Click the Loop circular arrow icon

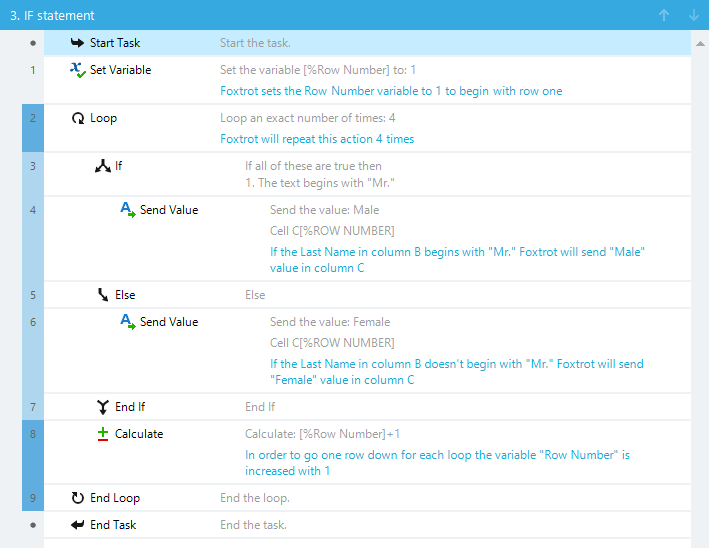point(78,118)
